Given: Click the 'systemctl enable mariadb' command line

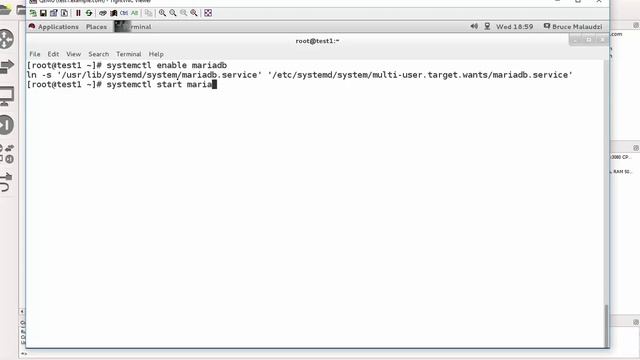Looking at the screenshot, I should [127, 65].
